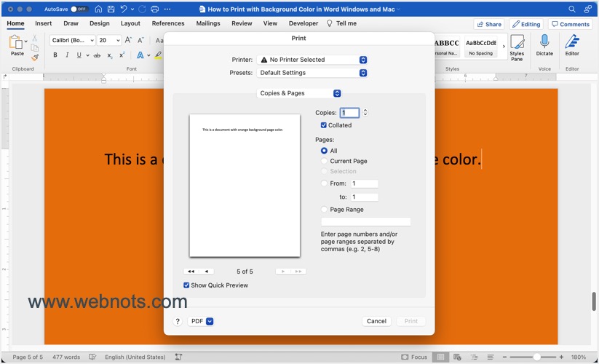Uncheck the Collated checkbox
Viewport: 599px width, 364px height.
(x=324, y=125)
